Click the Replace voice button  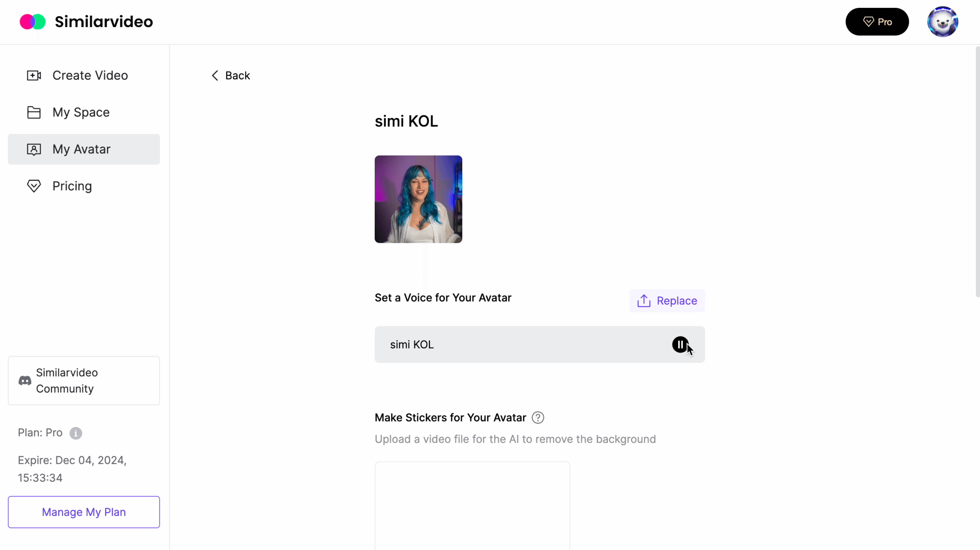coord(667,301)
